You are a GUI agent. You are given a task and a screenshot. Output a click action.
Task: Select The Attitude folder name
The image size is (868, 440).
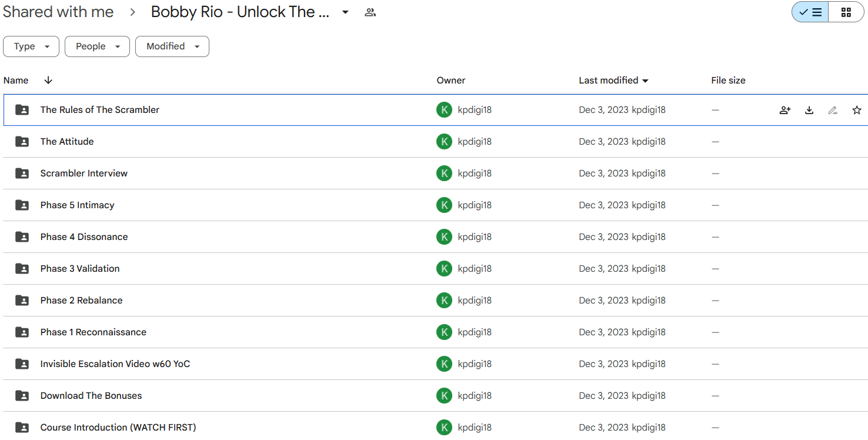coord(67,142)
